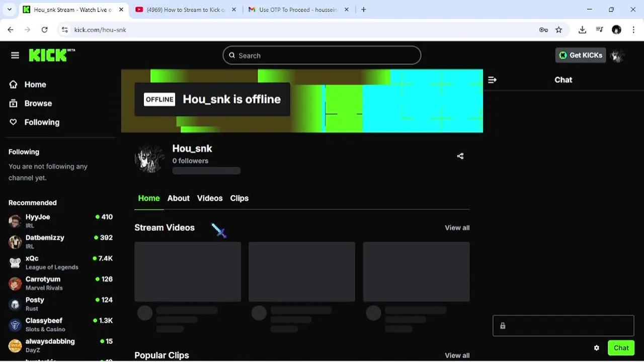Open Classybeef channel name
Viewport: 644px width, 362px height.
[44, 320]
